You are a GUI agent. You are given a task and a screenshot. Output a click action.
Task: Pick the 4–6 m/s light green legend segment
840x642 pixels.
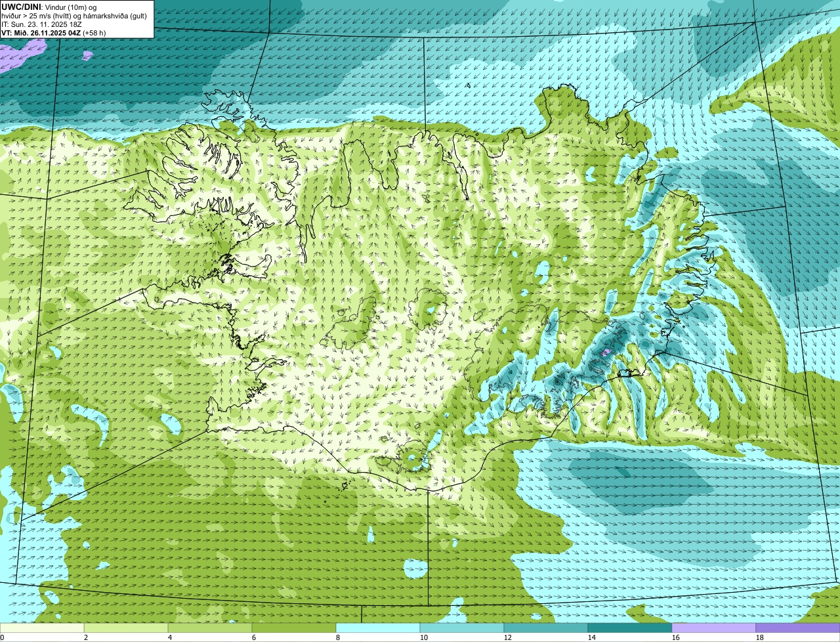210,628
